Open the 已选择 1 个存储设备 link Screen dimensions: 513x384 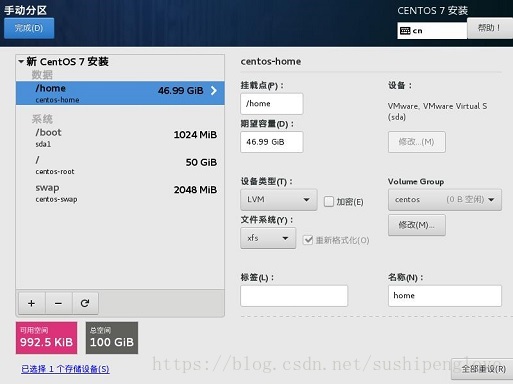tap(65, 369)
